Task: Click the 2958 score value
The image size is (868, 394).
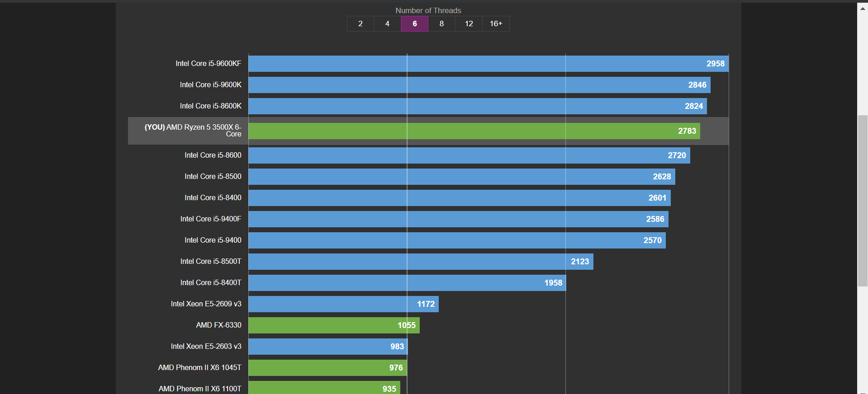Action: coord(716,64)
